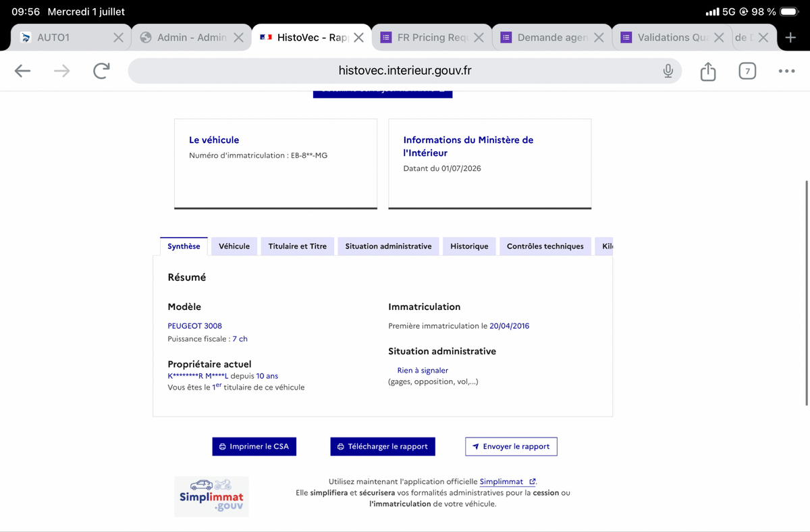
Task: Open the Contrôles techniques tab
Action: 545,246
